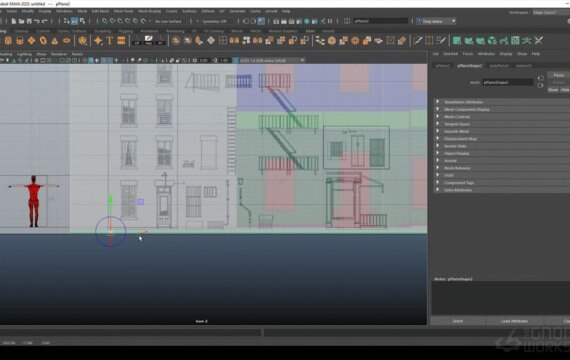570x360 pixels.
Task: Click the Delete History Hist shelf icon
Action: coord(149,40)
